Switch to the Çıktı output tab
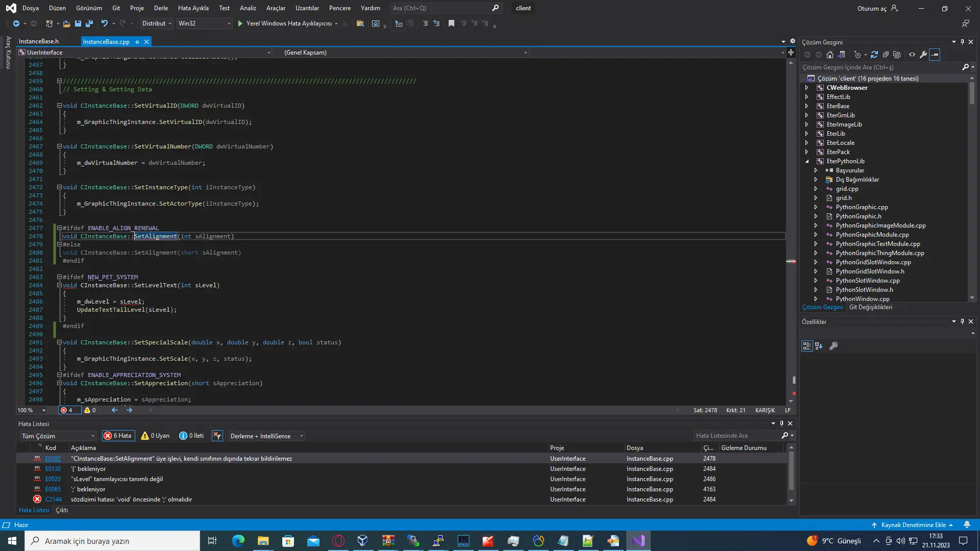The width and height of the screenshot is (980, 551). pyautogui.click(x=62, y=510)
